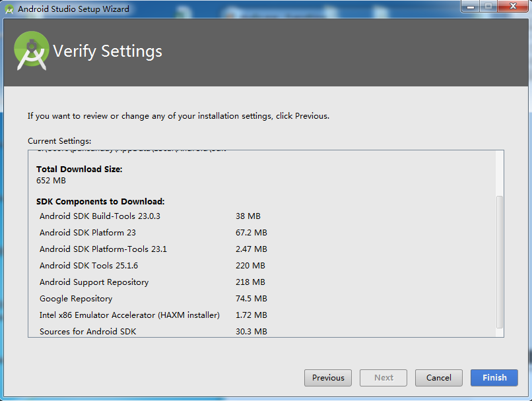Screen dimensions: 532x401
Task: Select the Intel x86 Emulator Accelerator entry
Action: (x=129, y=315)
